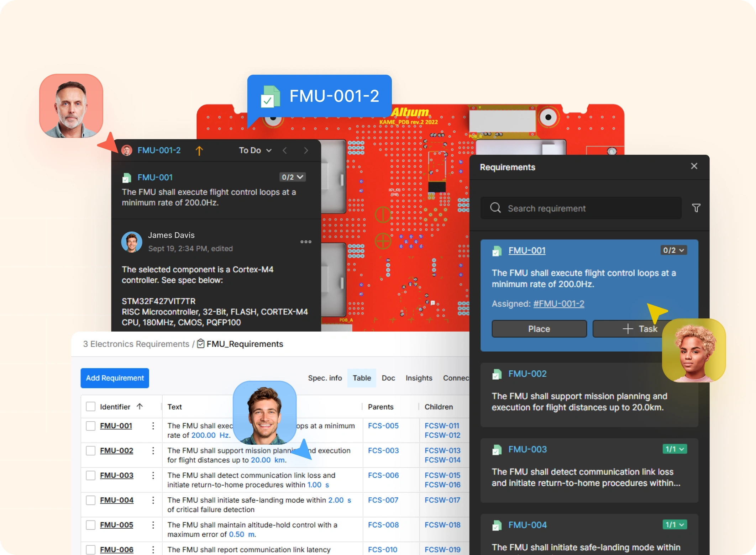Expand the 0/2 counter in the task panel
Screen dimensions: 756x555
coord(292,177)
